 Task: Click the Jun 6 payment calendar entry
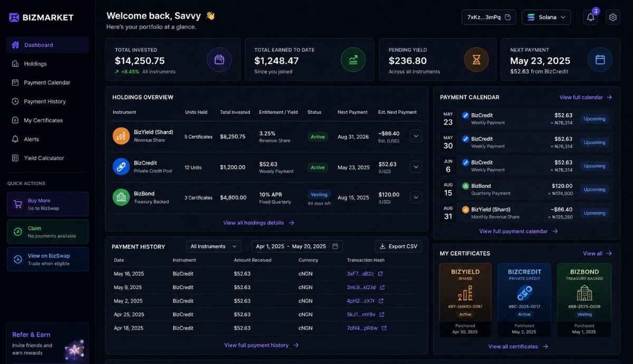click(526, 166)
